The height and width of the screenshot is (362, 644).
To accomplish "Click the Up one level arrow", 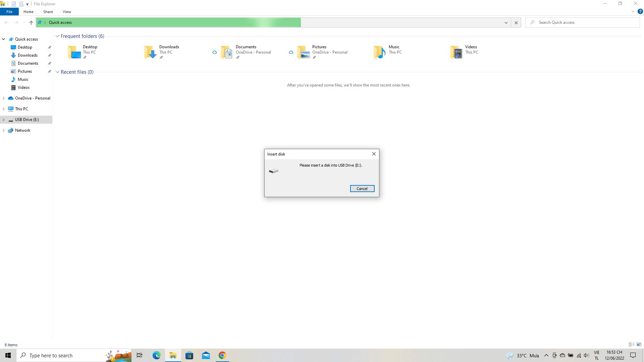I will 31,22.
